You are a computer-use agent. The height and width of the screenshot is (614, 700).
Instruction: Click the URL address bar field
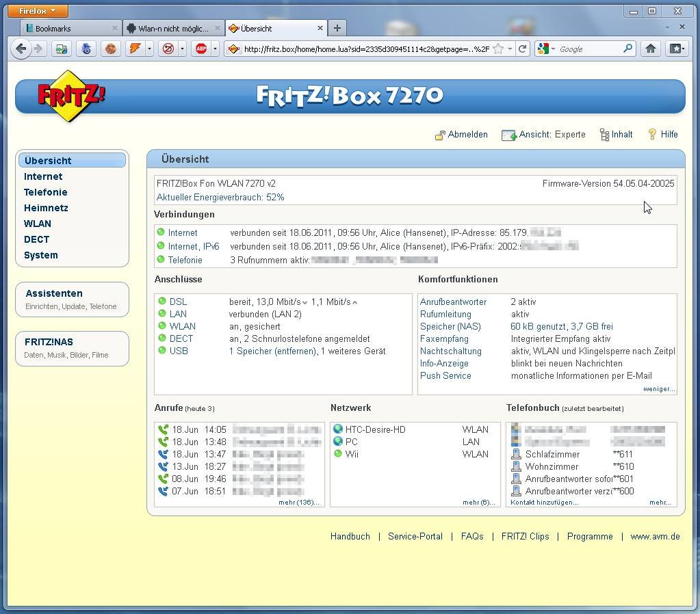[366, 49]
